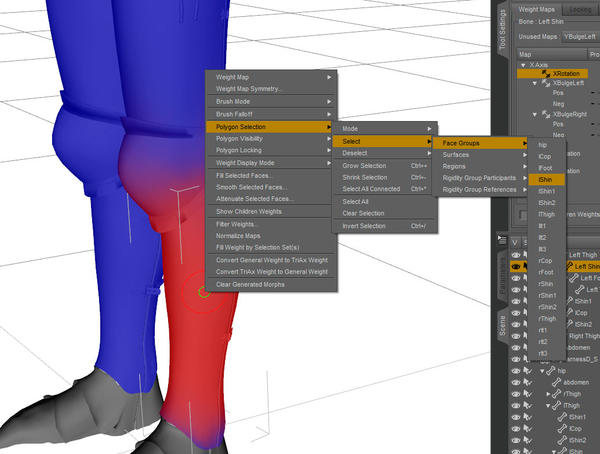This screenshot has width=600, height=454.
Task: Open the Brush Falloff submenu
Action: (271, 114)
